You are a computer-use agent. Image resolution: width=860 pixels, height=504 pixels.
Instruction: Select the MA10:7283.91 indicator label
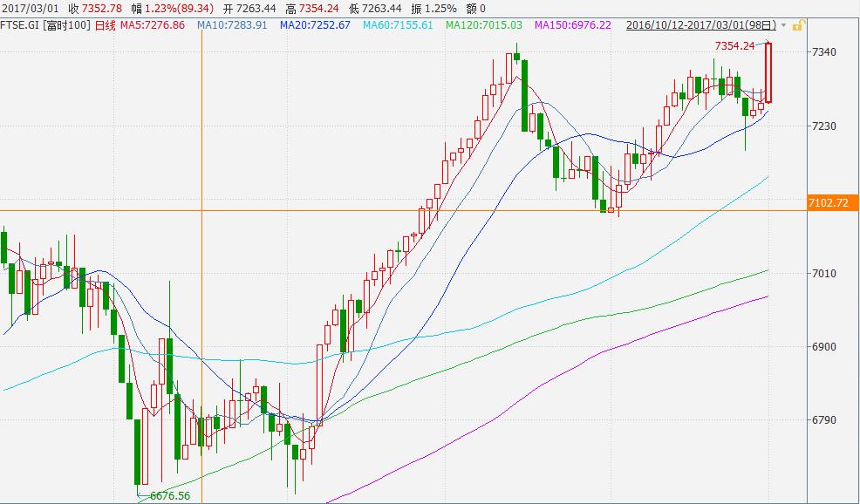(231, 25)
